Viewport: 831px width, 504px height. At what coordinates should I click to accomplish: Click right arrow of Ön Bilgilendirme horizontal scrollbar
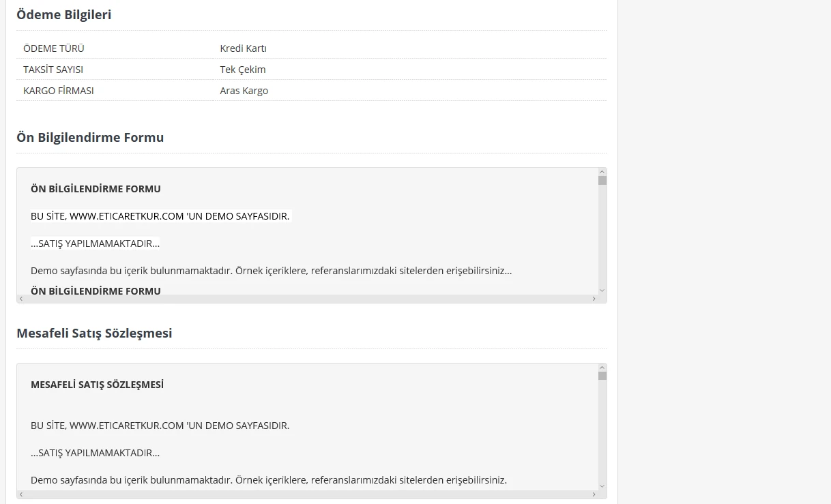coord(594,299)
